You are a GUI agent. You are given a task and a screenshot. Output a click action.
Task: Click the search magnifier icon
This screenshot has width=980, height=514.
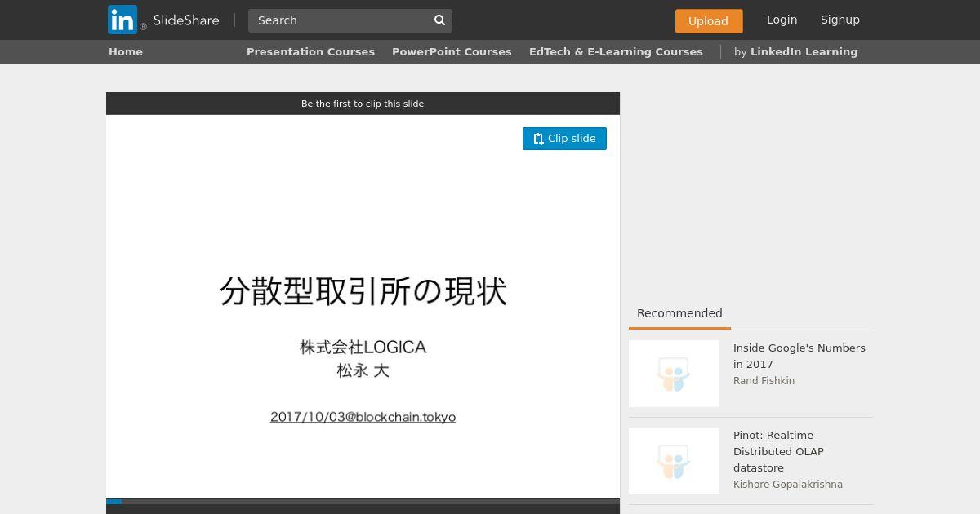coord(439,20)
